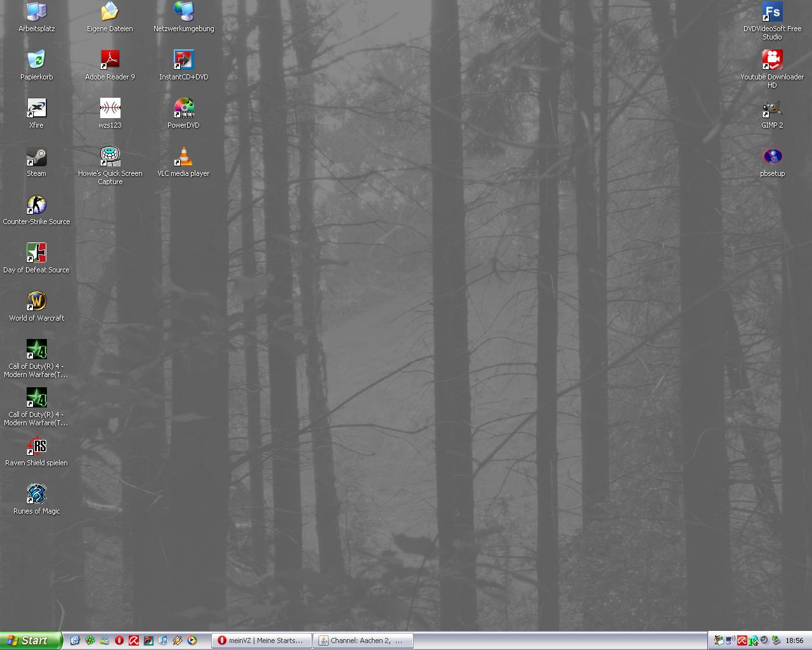Click the Avira umbrella in the system tray
The height and width of the screenshot is (650, 812).
click(x=742, y=640)
